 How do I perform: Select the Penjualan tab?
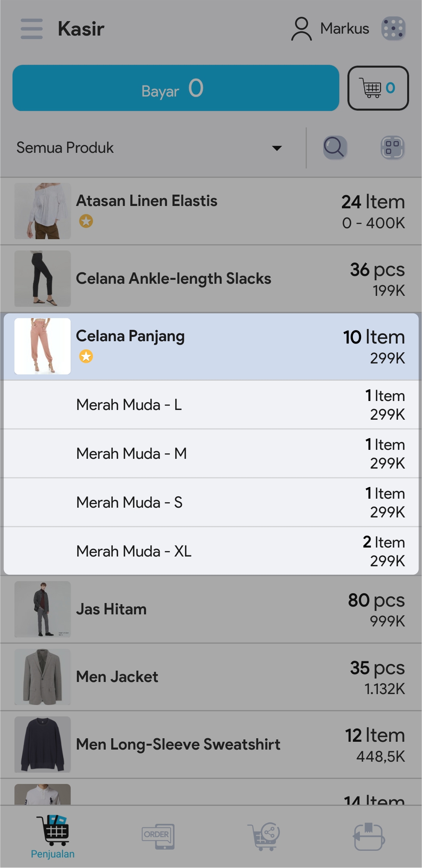(53, 836)
